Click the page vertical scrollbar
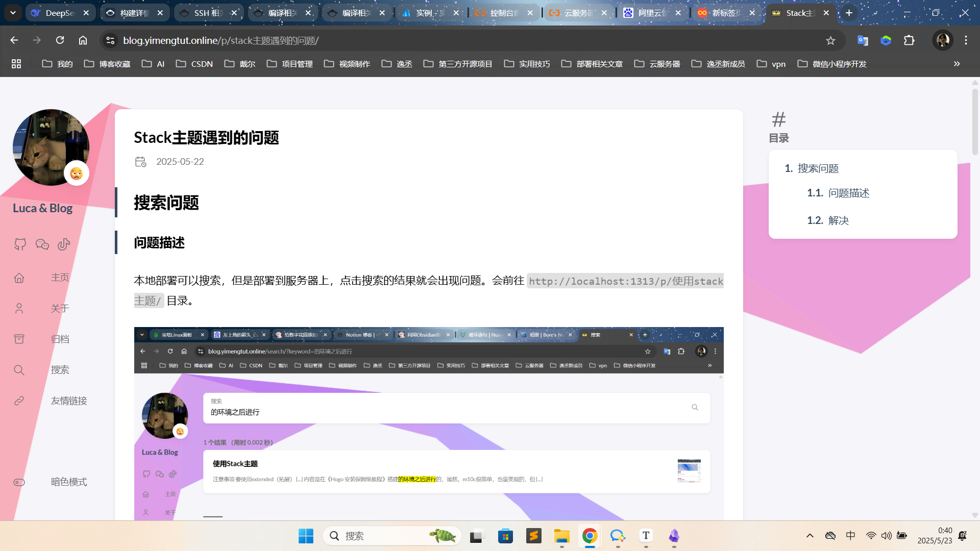Screen dimensions: 980x551 [x=975, y=122]
